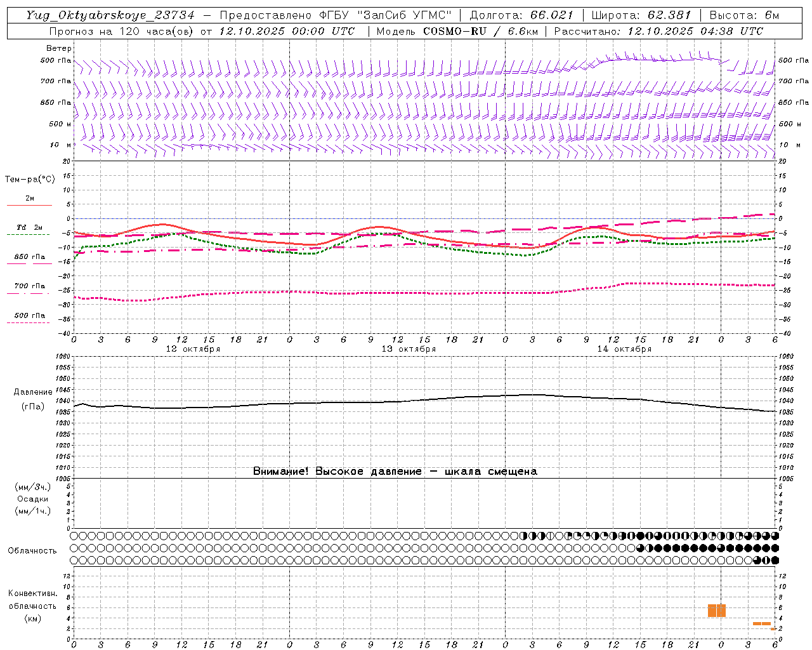Click the Внимание! Высокое давление warning text
This screenshot has height=650, width=812.
click(x=395, y=472)
